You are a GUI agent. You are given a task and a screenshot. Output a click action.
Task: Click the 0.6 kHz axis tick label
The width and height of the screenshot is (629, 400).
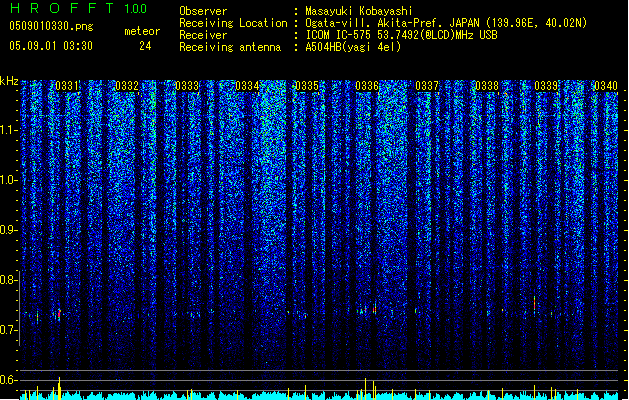pyautogui.click(x=8, y=380)
